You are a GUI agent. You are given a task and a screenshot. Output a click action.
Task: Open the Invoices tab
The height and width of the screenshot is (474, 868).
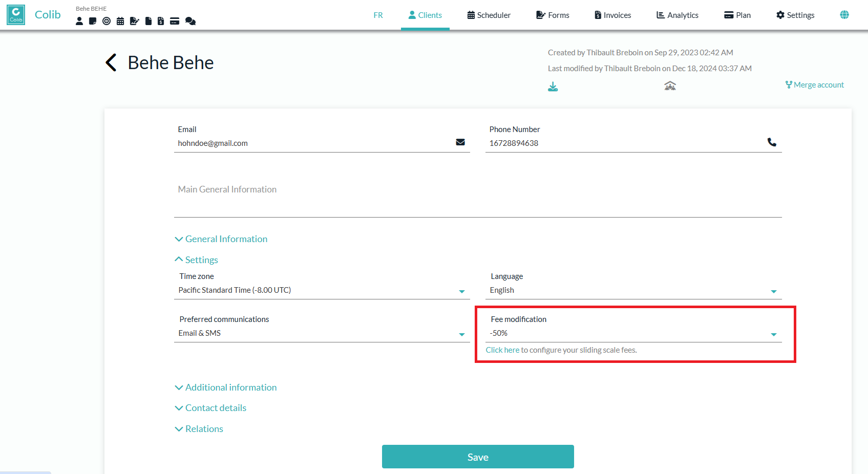(612, 15)
